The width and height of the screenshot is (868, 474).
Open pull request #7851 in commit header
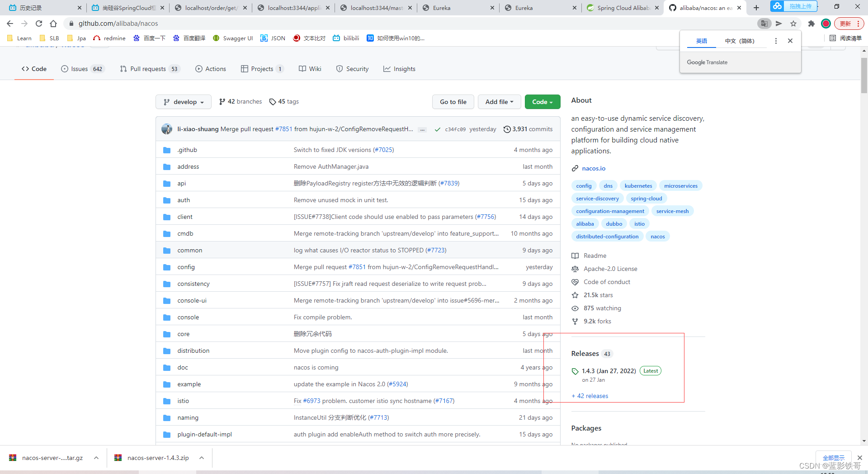click(x=284, y=129)
